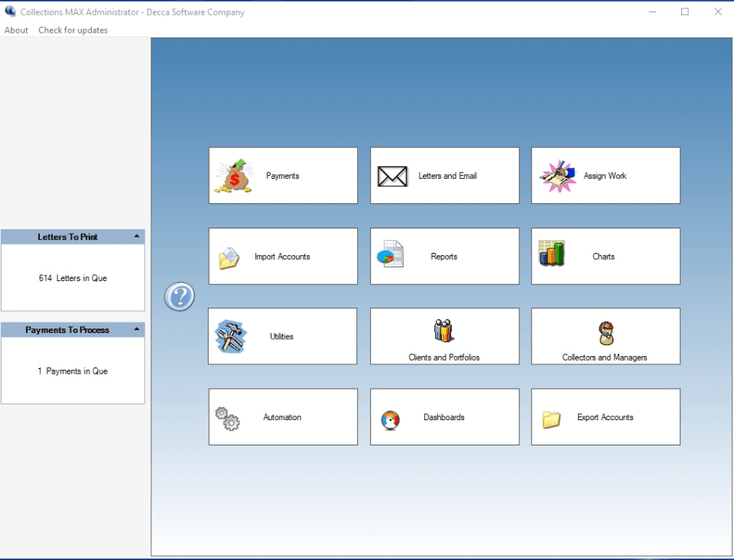Screen dimensions: 734x560
Task: Maximize the Collections MAX Administrator window
Action: (x=684, y=11)
